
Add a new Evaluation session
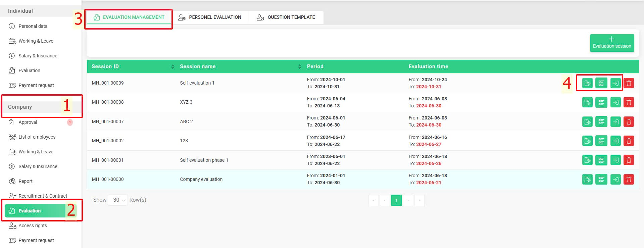[x=612, y=43]
